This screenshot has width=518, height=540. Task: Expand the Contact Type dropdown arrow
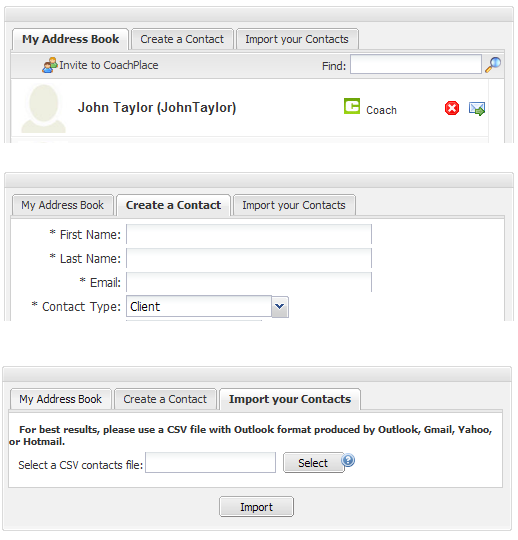point(280,306)
